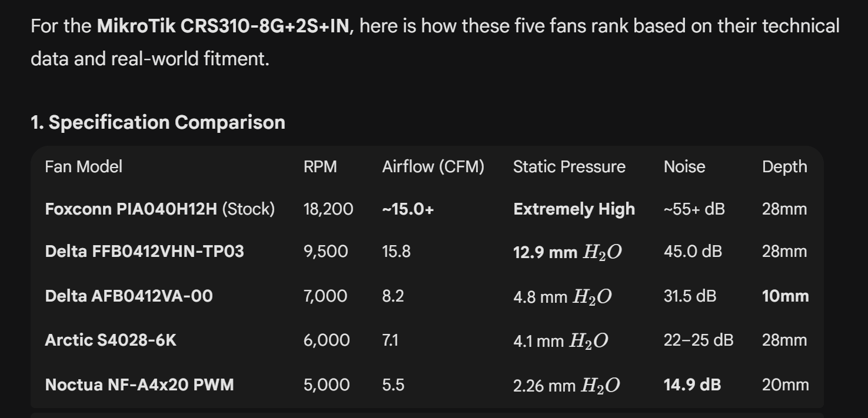
Task: Select the Arctic S4028-6K fan name
Action: (110, 340)
